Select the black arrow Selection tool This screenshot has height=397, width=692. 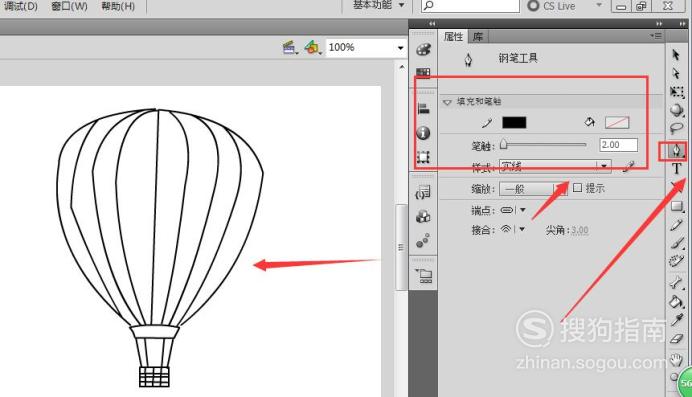676,55
